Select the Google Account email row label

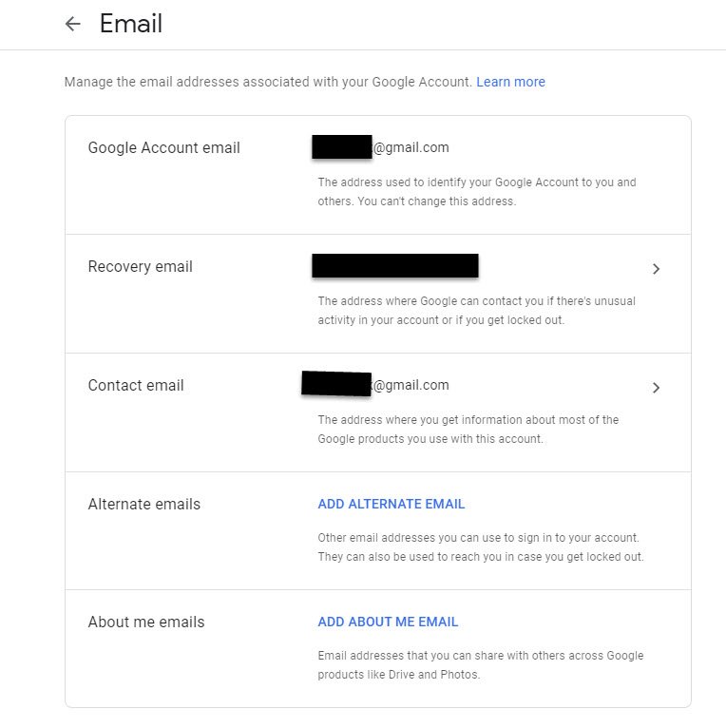(x=163, y=148)
